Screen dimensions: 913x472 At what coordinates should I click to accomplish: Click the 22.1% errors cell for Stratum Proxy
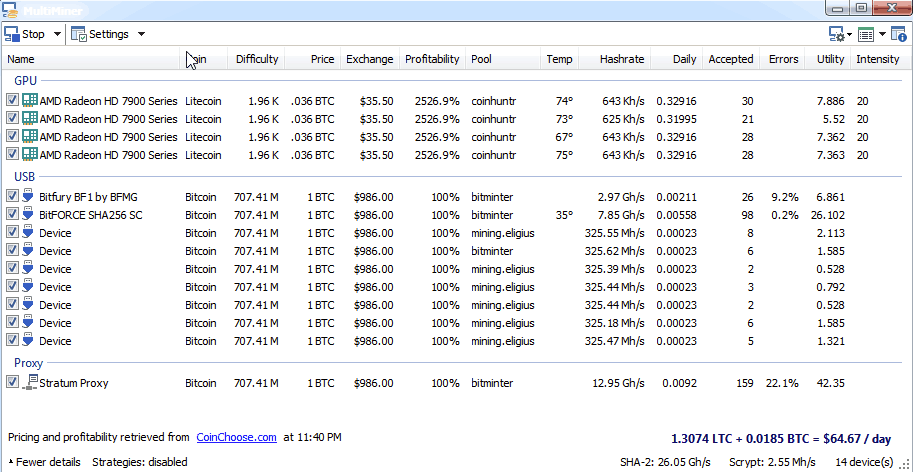pos(782,383)
